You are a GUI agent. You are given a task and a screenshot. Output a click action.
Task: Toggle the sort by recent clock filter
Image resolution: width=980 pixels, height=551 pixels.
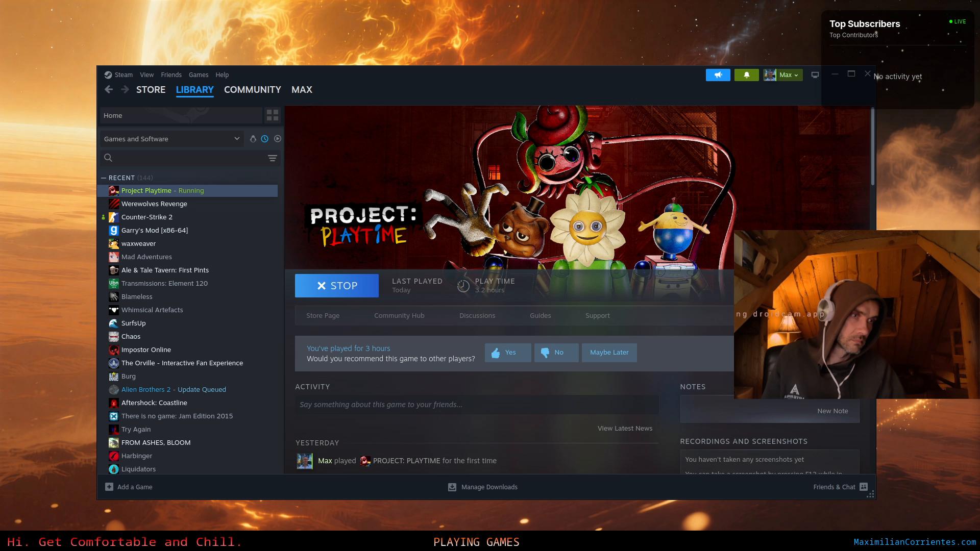coord(265,139)
